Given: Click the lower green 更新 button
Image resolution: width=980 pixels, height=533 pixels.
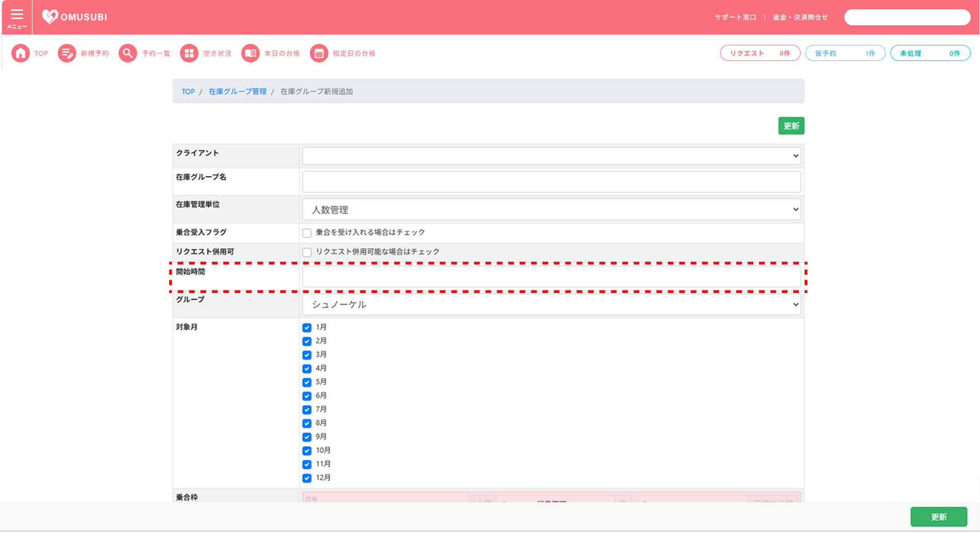Looking at the screenshot, I should [939, 516].
